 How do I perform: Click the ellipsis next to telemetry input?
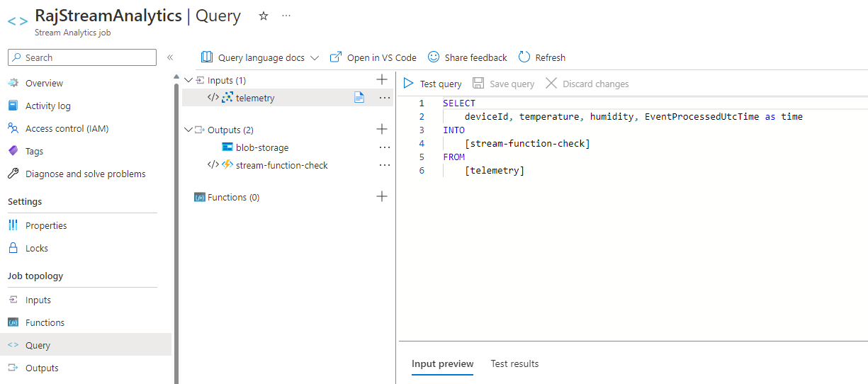(x=385, y=98)
